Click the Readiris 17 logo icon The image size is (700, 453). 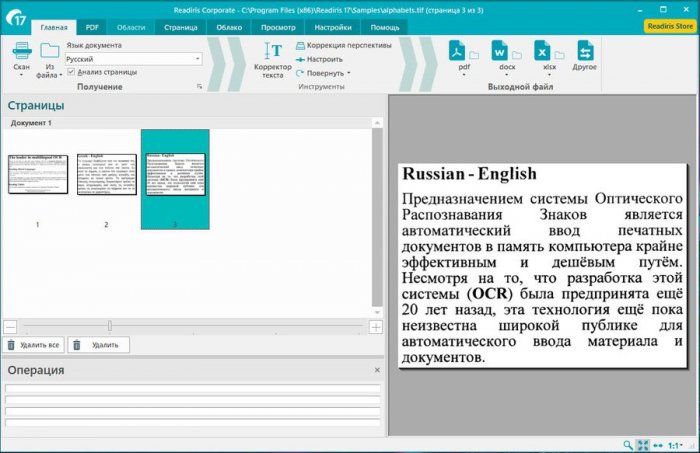[x=16, y=17]
